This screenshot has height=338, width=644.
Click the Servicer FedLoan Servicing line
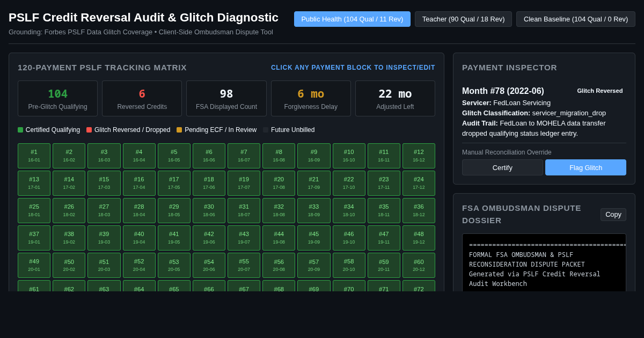[506, 102]
